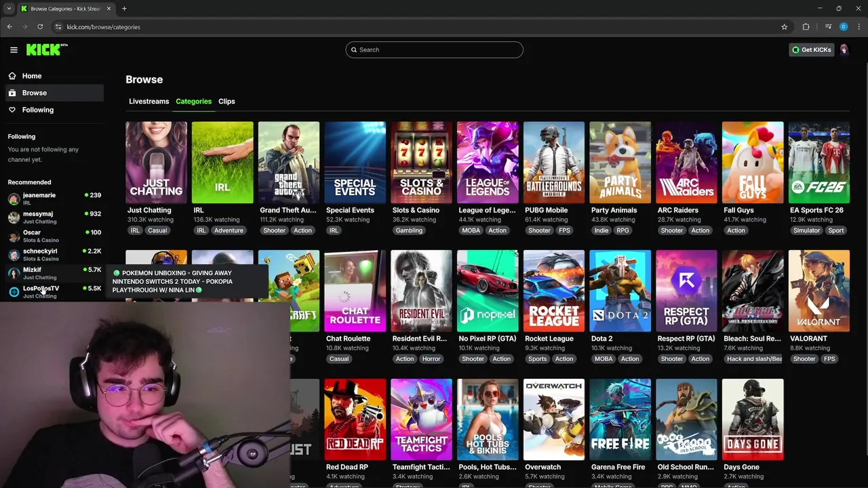The height and width of the screenshot is (488, 868).
Task: Reload the page
Action: click(40, 26)
